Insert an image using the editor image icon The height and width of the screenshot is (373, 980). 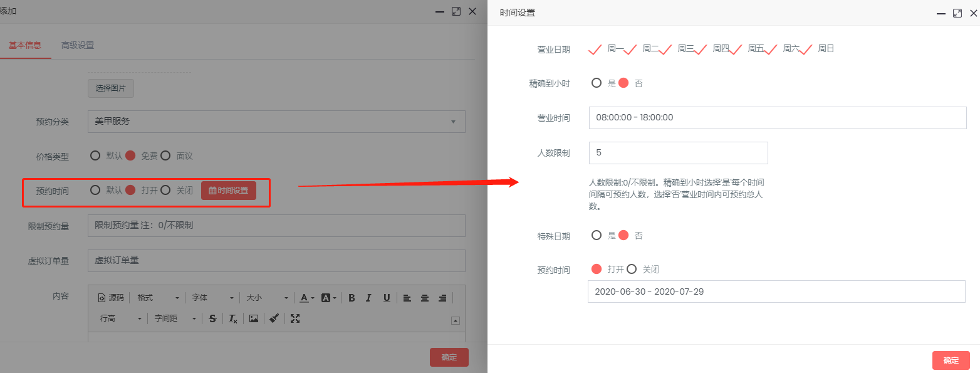253,318
